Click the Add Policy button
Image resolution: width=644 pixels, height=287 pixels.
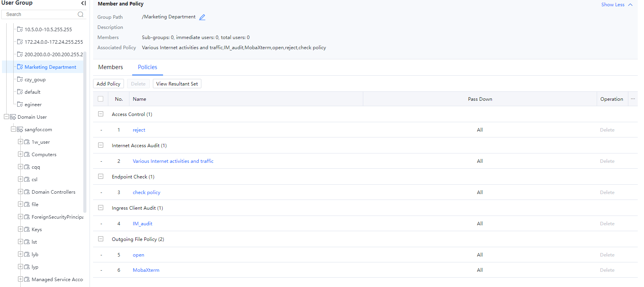108,84
